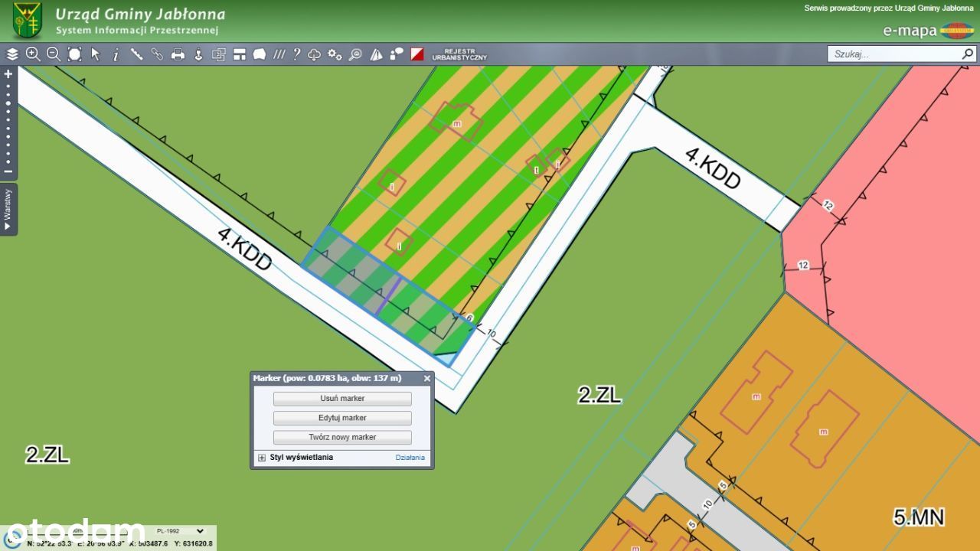Select the zoom out magnifier tool
This screenshot has height=551, width=980.
[x=54, y=54]
